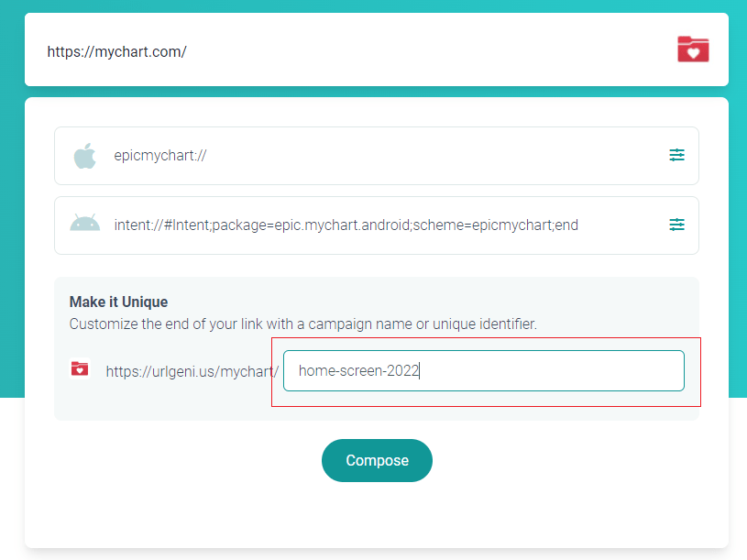Image resolution: width=747 pixels, height=560 pixels.
Task: Click the Make it Unique heading
Action: point(118,302)
